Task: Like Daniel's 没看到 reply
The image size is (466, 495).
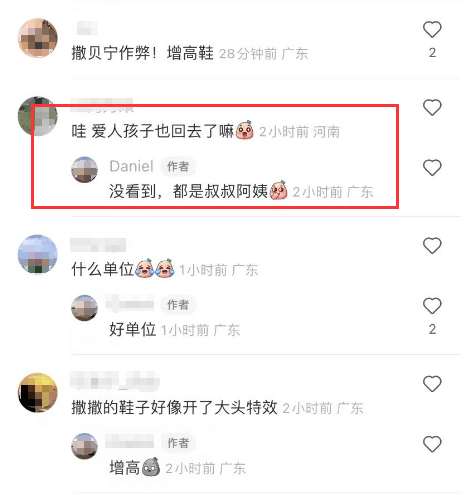Action: click(432, 167)
